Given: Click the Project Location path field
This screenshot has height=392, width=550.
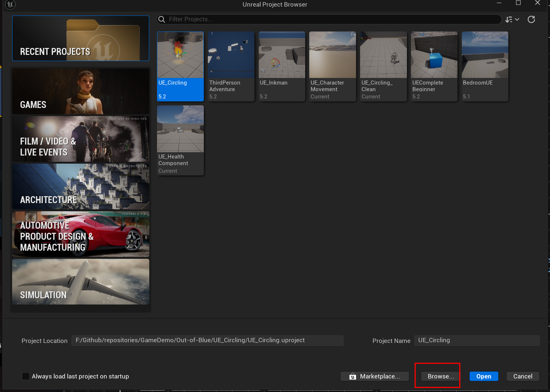Looking at the screenshot, I should pos(207,340).
